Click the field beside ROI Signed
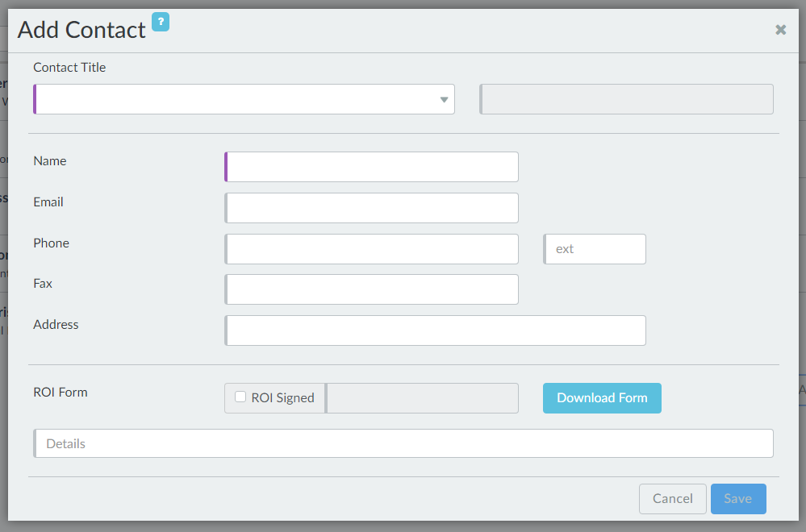 pos(423,398)
